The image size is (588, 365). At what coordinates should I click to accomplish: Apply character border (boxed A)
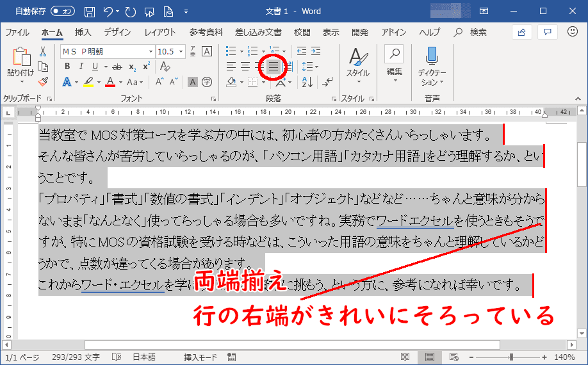(x=207, y=51)
